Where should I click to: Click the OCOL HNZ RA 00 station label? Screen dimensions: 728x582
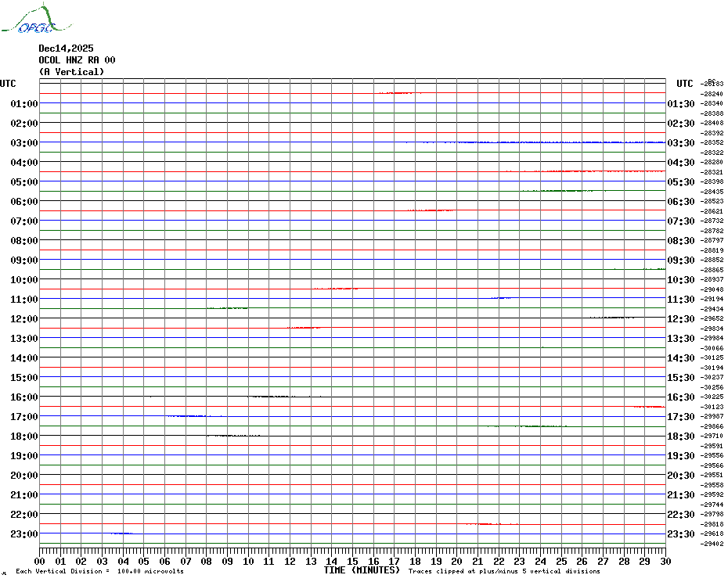[x=77, y=60]
